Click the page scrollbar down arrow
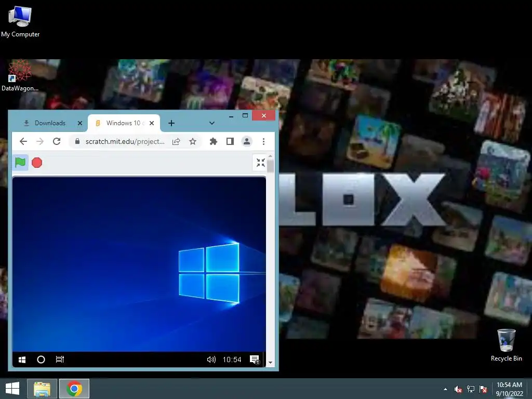532x399 pixels. [270, 362]
